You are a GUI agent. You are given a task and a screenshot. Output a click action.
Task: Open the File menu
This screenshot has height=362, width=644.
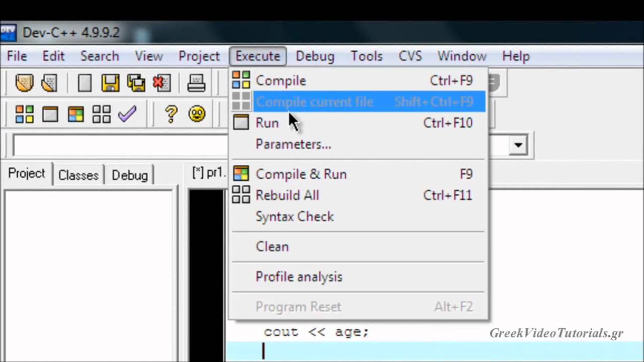coord(17,56)
